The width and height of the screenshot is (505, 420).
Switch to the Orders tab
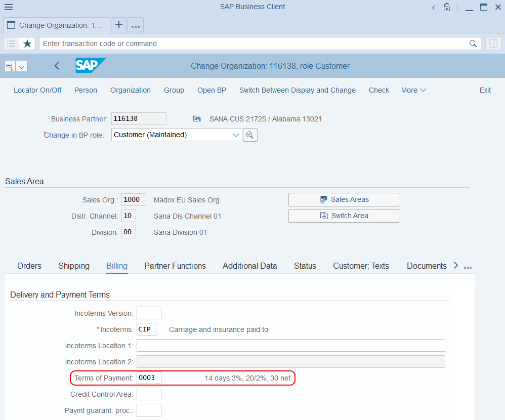tap(29, 266)
